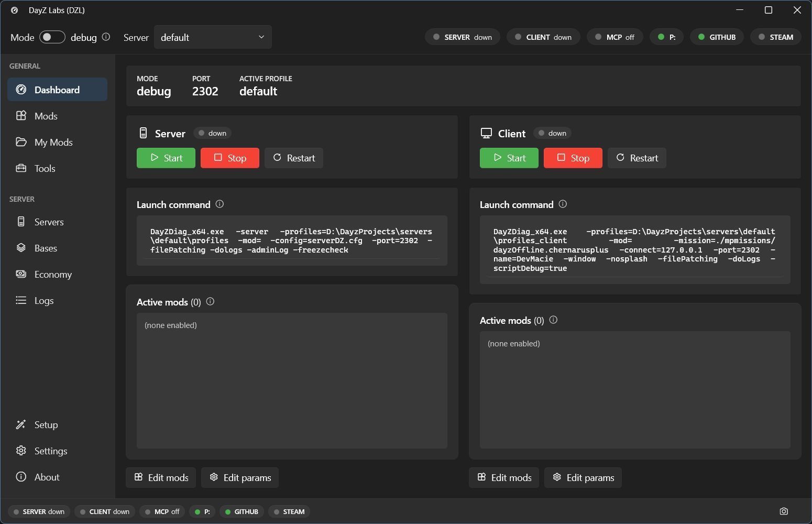This screenshot has height=524, width=812.
Task: Open My Mods in the sidebar
Action: point(57,142)
